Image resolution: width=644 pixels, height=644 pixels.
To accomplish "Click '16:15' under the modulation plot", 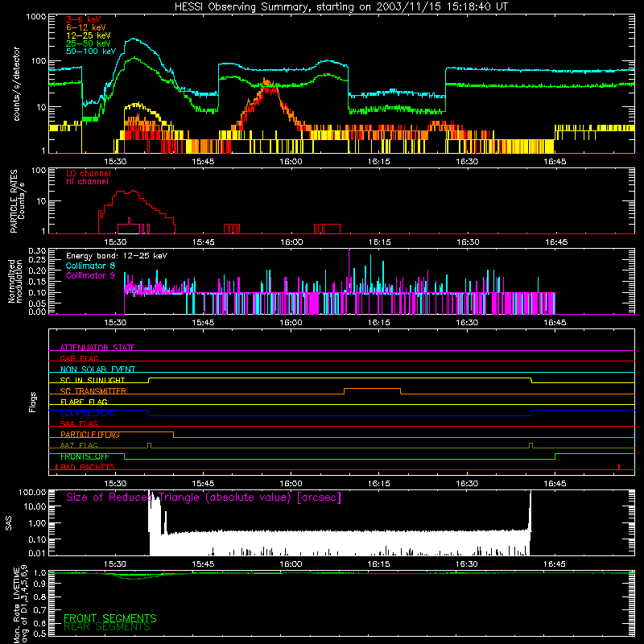I will coord(378,323).
